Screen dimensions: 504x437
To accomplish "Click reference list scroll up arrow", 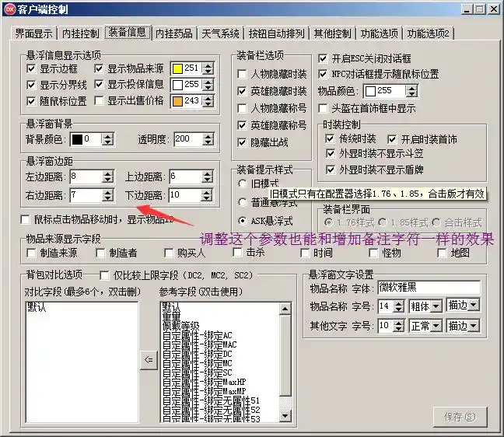I will tap(285, 309).
